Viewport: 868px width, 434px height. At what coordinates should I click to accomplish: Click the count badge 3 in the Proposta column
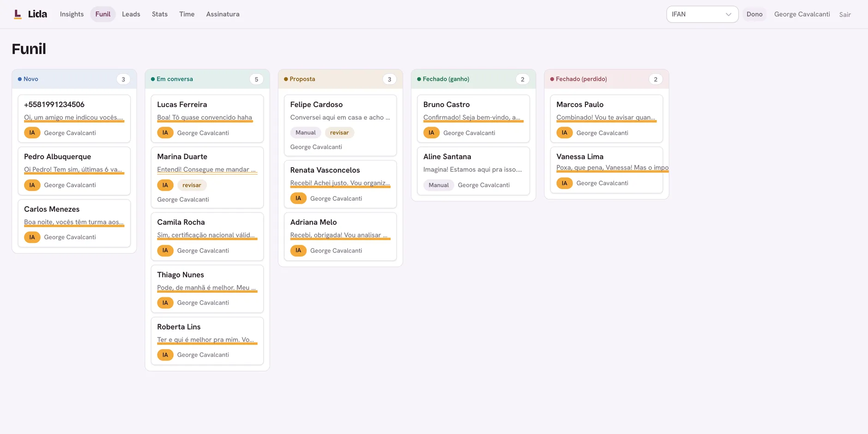tap(389, 79)
